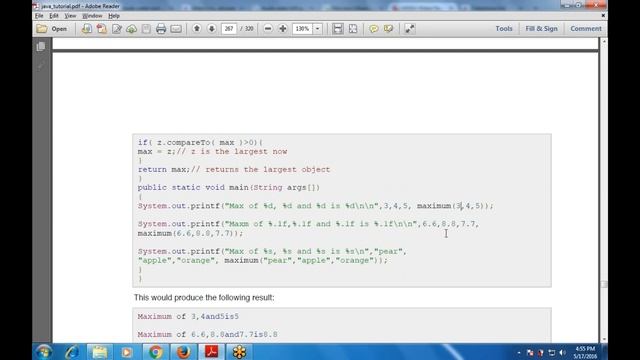Select the Highlight text tool
This screenshot has width=640, height=360.
pyautogui.click(x=389, y=29)
